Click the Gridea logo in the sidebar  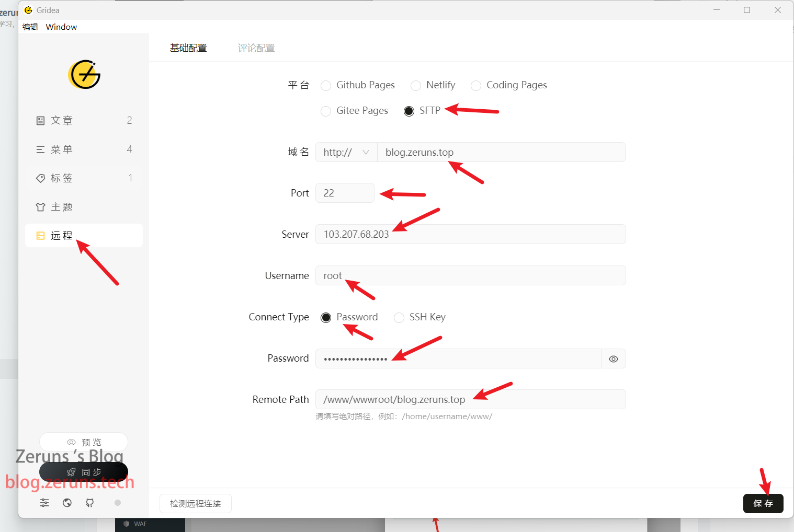84,74
